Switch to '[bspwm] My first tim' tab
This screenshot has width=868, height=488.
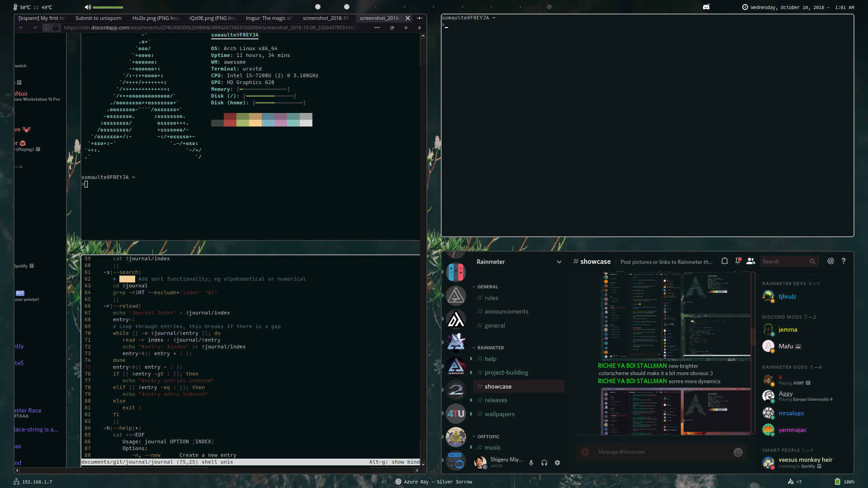[x=42, y=18]
